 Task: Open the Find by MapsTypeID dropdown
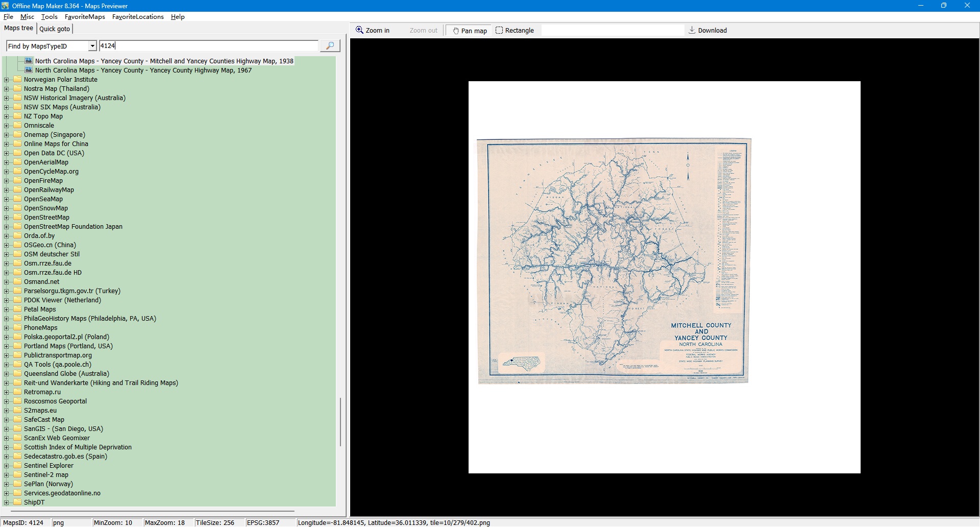pos(92,46)
